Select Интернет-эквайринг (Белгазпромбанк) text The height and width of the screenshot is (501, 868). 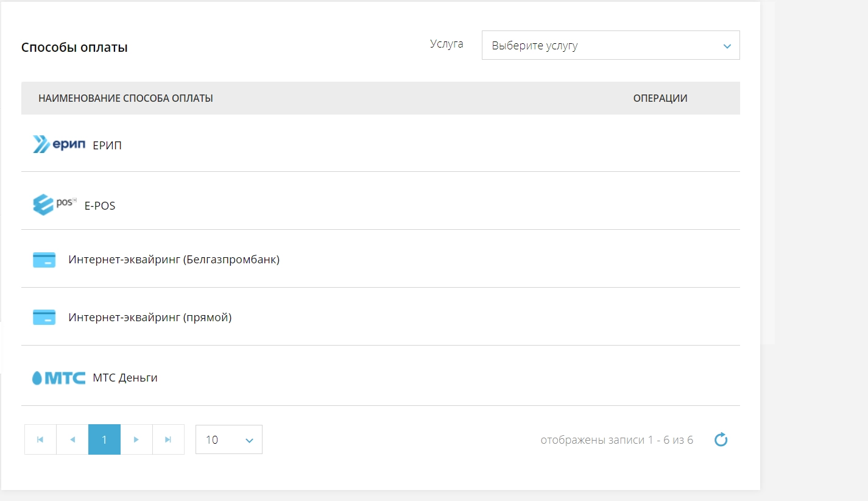coord(174,260)
